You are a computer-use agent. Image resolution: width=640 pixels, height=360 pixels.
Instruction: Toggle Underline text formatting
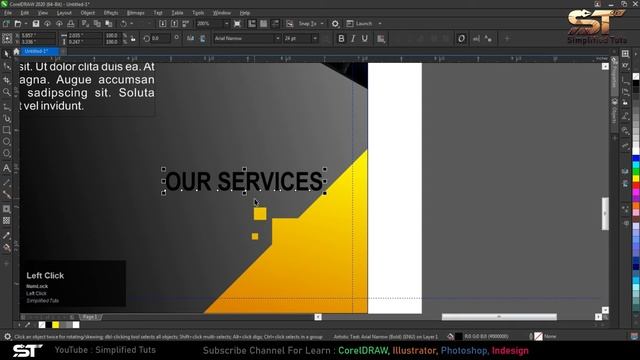[x=364, y=38]
